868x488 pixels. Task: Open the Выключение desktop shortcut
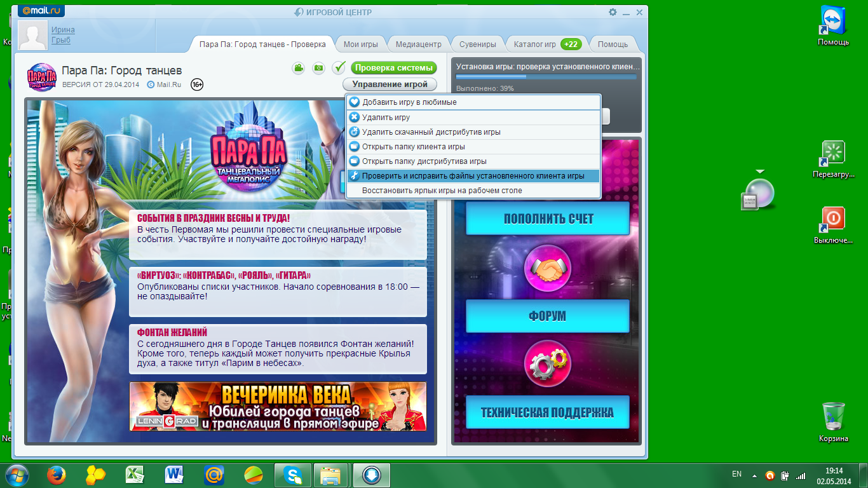(833, 225)
